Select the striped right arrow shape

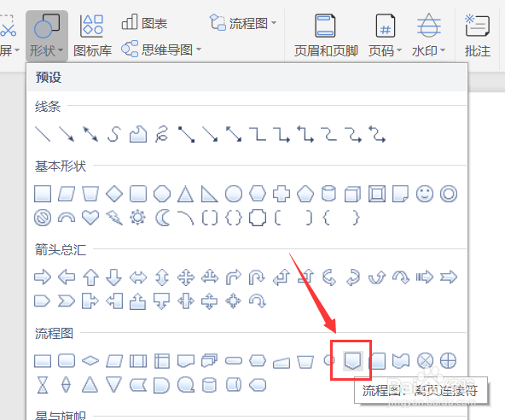pos(425,277)
